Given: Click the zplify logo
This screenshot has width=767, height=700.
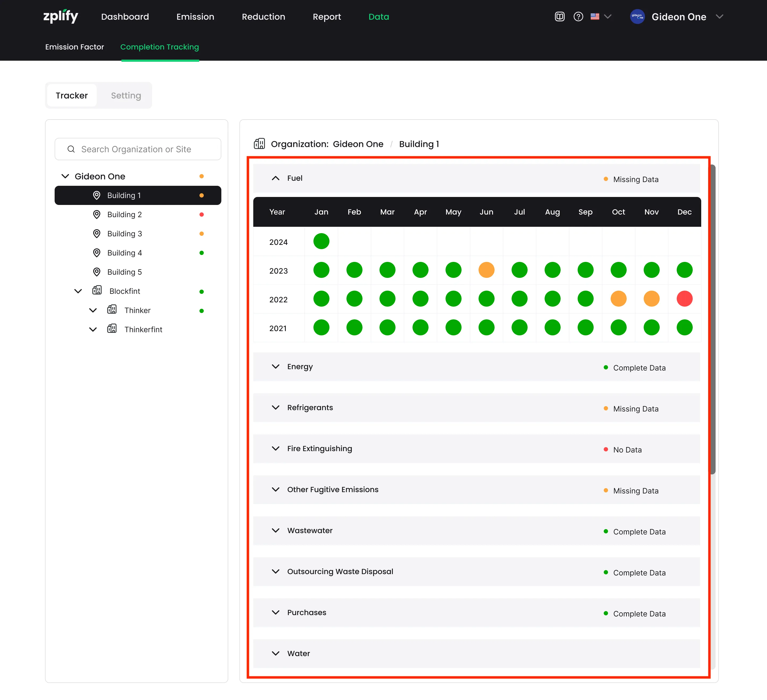Looking at the screenshot, I should pyautogui.click(x=60, y=16).
